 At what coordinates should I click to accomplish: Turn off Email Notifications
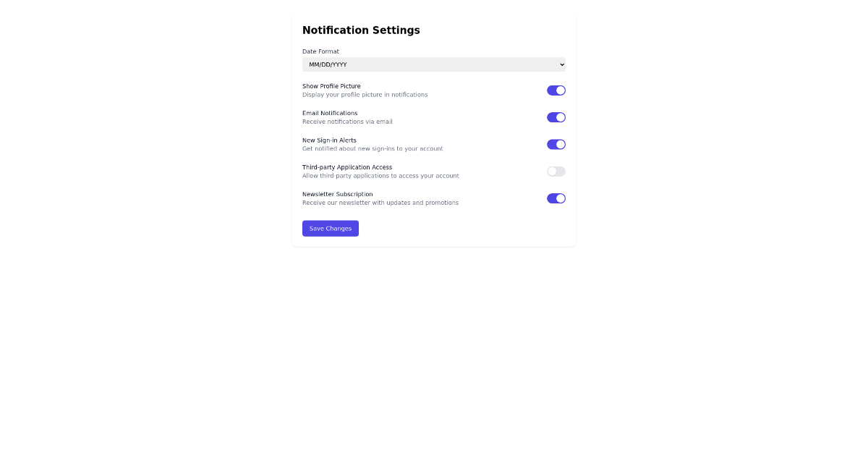(x=556, y=117)
